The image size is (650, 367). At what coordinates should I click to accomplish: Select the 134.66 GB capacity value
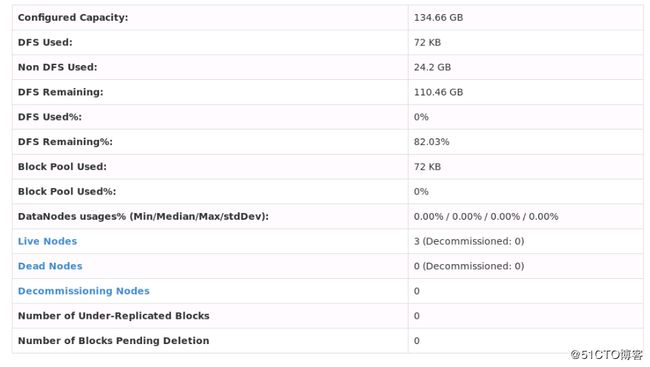pyautogui.click(x=438, y=18)
